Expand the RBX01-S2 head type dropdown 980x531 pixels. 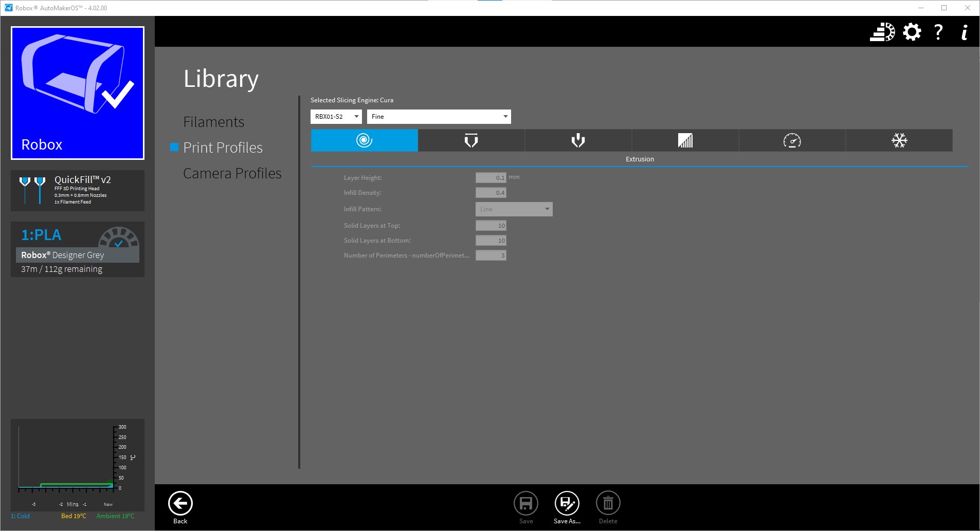[x=336, y=117]
